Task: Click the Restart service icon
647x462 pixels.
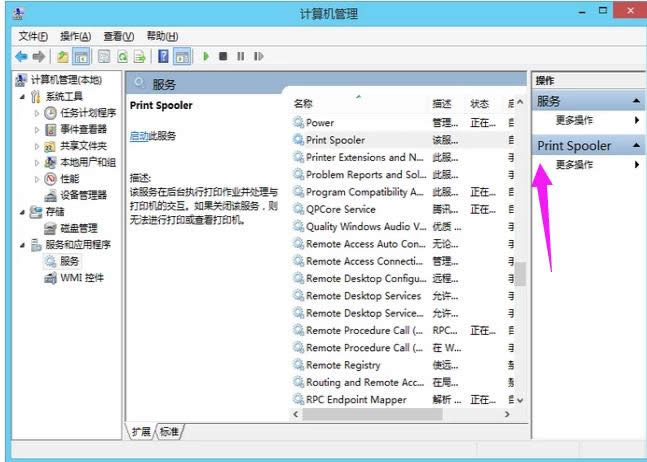Action: pos(258,56)
